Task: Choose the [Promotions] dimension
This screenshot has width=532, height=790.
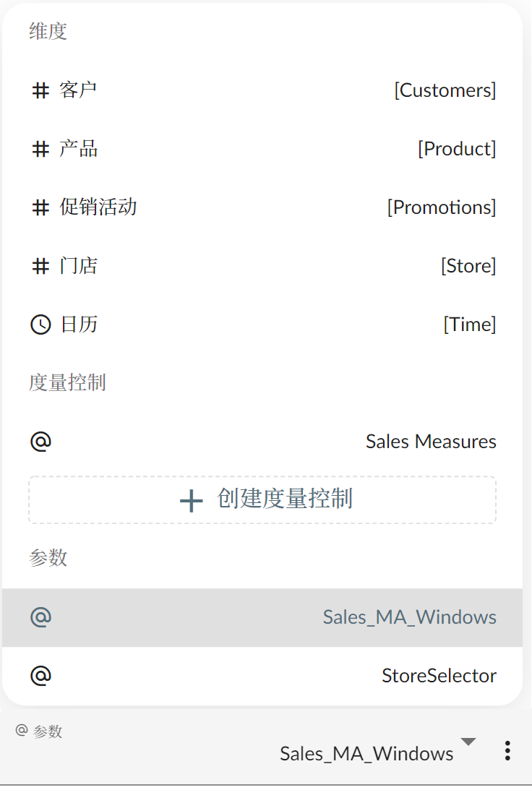Action: click(x=441, y=207)
